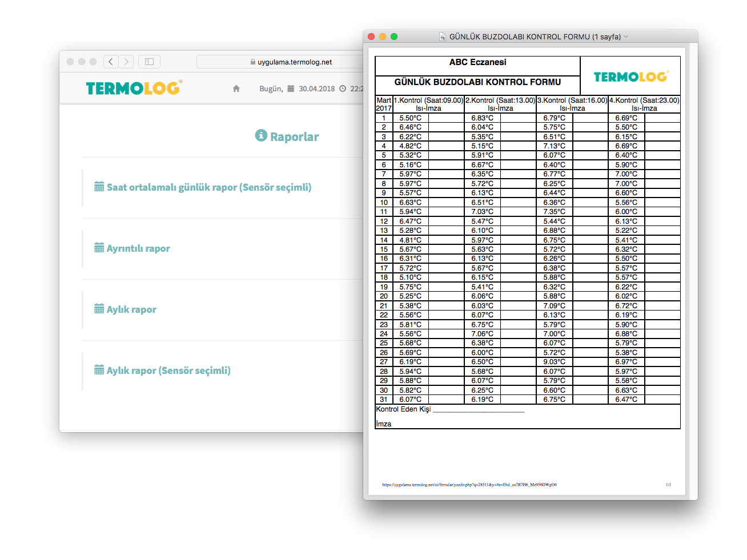Viewport: 747px width, 560px height.
Task: Close the PDF preview window
Action: point(371,37)
